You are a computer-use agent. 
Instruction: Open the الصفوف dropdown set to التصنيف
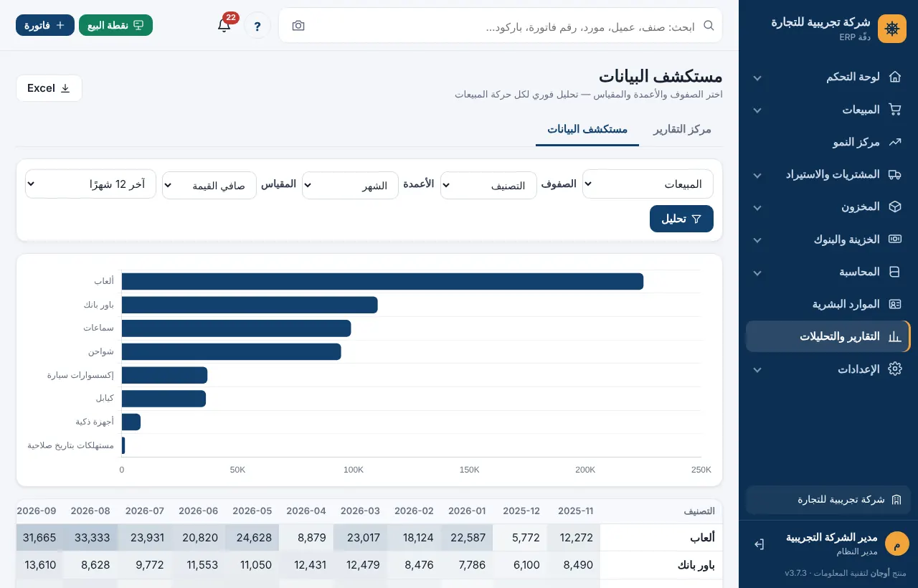tap(488, 186)
